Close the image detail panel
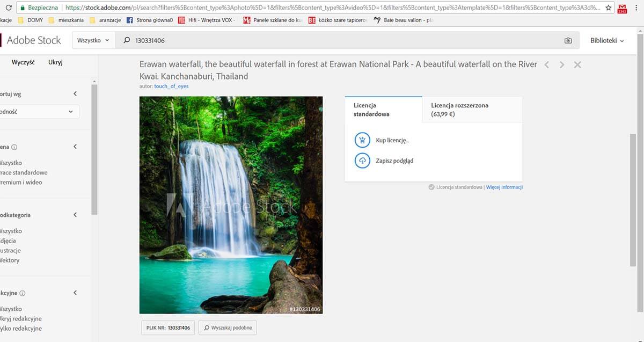Screen dimensions: 644x342 [577, 65]
